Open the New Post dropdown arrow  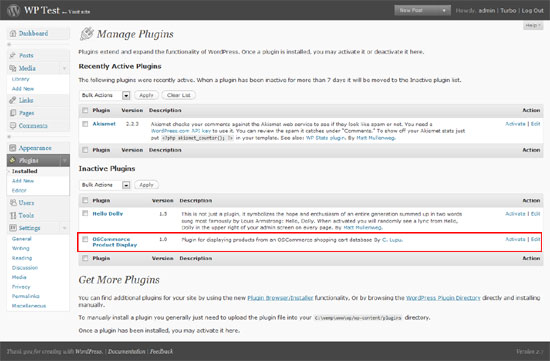pos(444,11)
